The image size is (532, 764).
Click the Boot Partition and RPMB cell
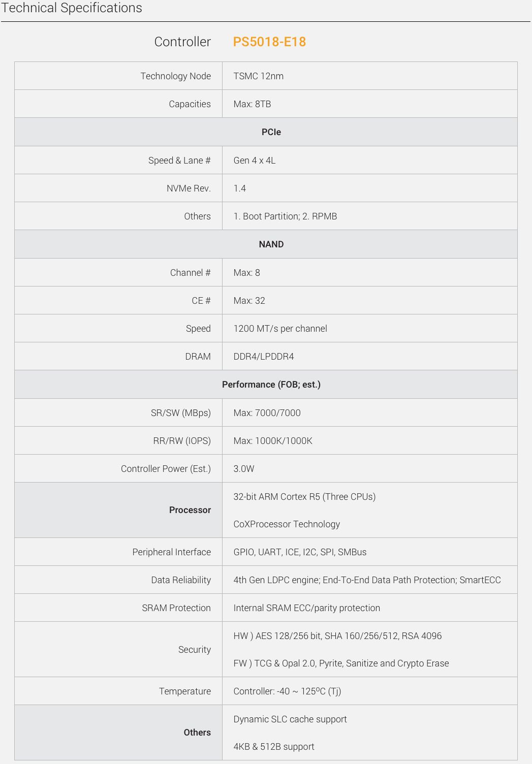tap(285, 216)
